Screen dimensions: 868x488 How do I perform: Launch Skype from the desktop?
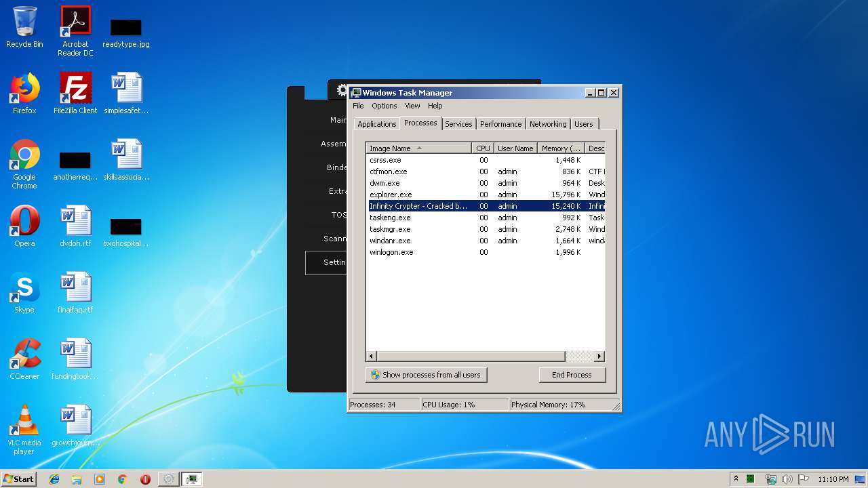click(x=24, y=293)
